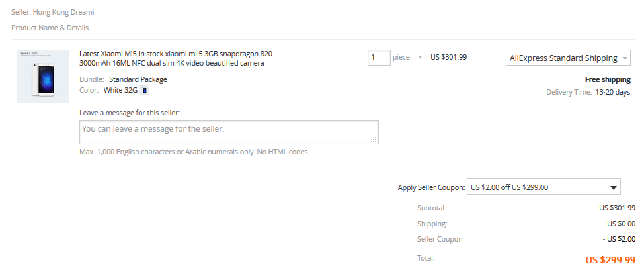644x276 pixels.
Task: Select the 'White 32G' color text
Action: pos(120,91)
